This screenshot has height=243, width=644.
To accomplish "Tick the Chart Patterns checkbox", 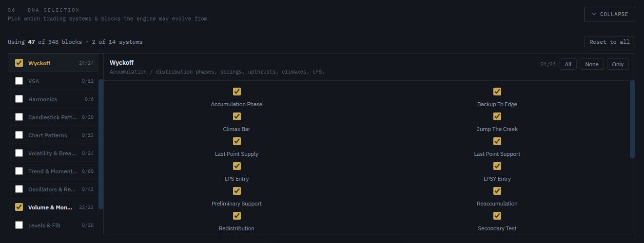I will point(19,135).
